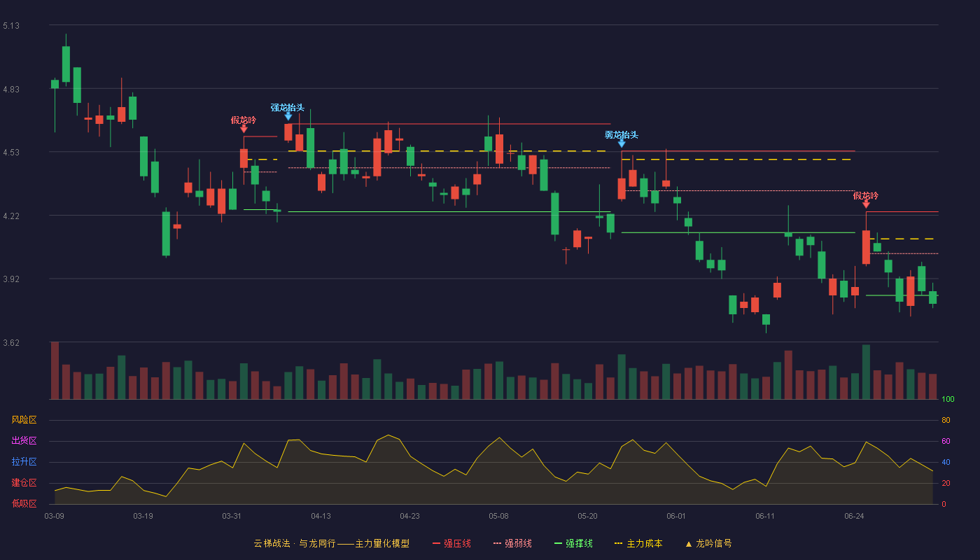
Task: Click the 06-24 date label
Action: (x=854, y=516)
